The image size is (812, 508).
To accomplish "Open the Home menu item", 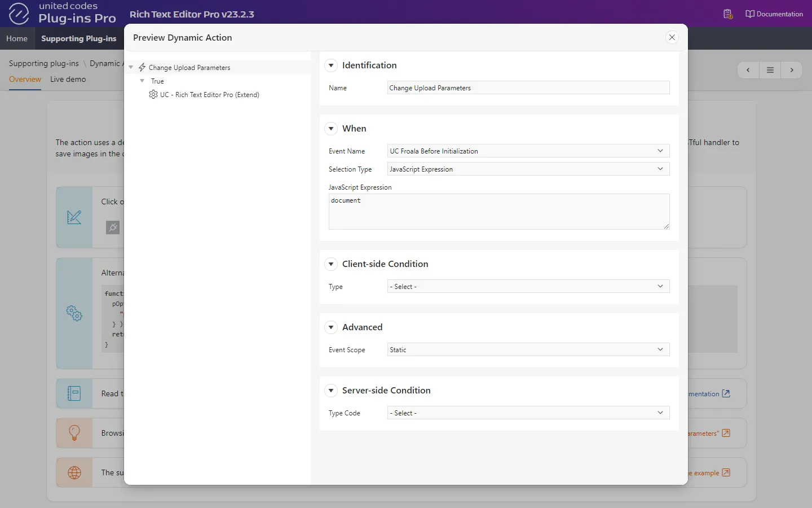I will pyautogui.click(x=17, y=38).
